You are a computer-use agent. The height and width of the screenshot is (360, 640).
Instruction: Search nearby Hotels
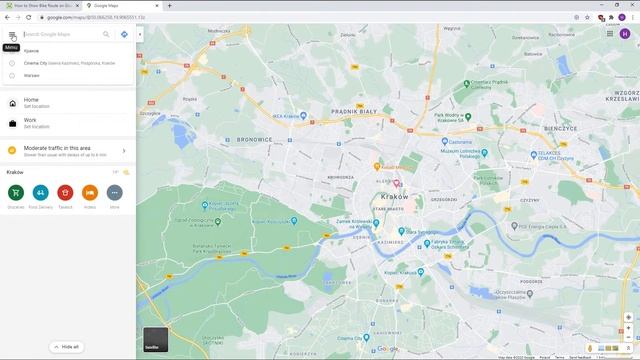click(90, 193)
